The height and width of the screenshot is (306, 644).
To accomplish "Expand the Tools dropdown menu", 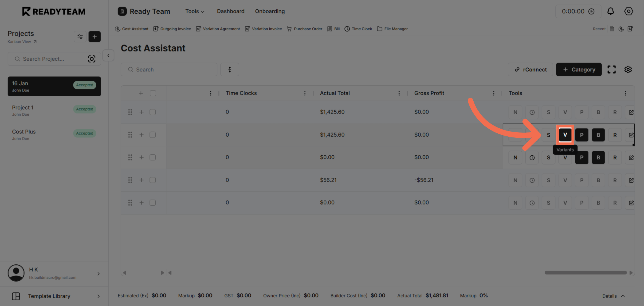I will [195, 11].
